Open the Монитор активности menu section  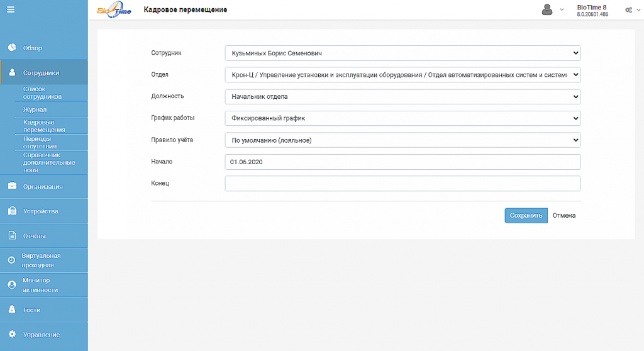44,285
